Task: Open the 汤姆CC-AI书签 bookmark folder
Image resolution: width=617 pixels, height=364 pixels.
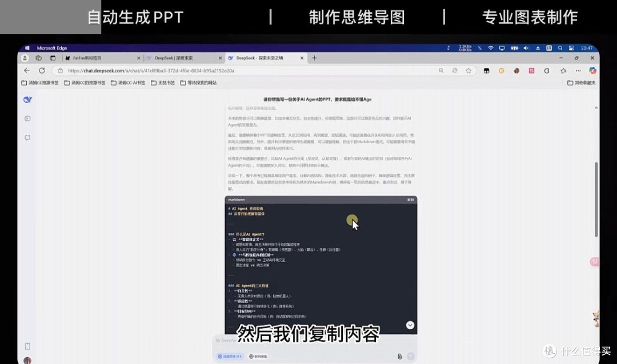Action: (x=128, y=83)
